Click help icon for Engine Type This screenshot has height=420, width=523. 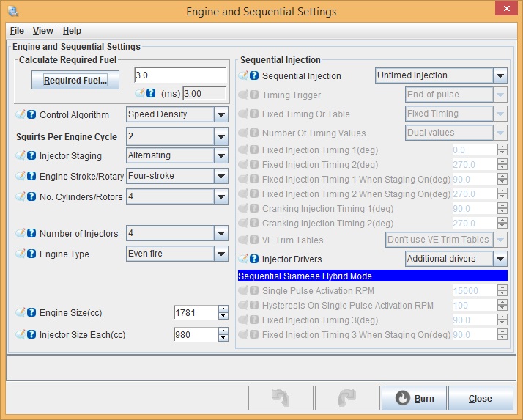pyautogui.click(x=31, y=254)
